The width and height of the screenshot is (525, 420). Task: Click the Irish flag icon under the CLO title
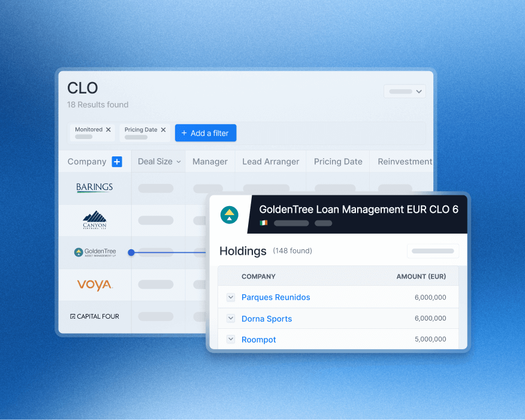pyautogui.click(x=263, y=222)
